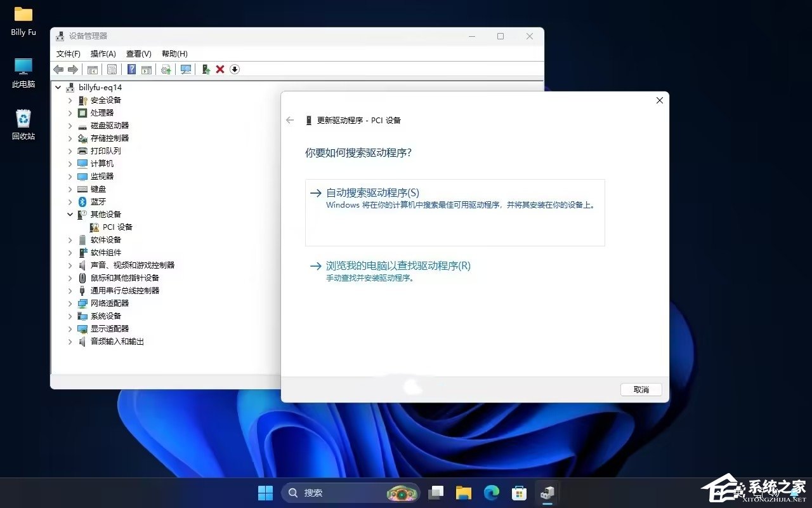Toggle the show/hide action pane toolbar icon
The width and height of the screenshot is (812, 508).
point(147,69)
